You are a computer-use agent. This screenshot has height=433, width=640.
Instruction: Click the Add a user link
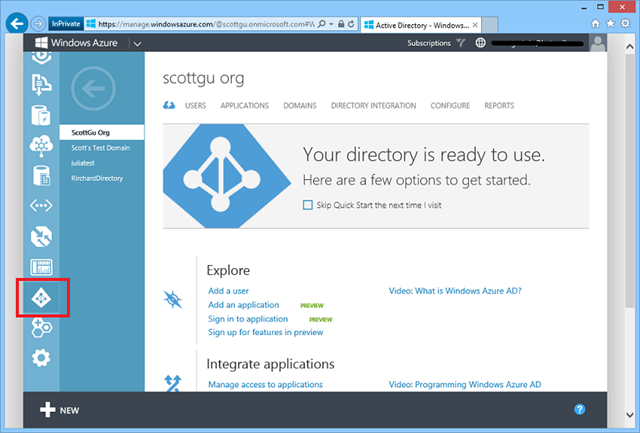pos(228,291)
